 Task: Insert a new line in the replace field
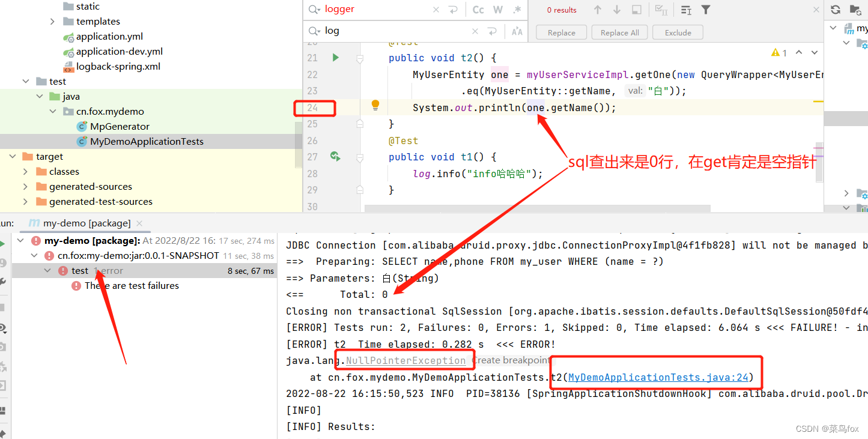(493, 31)
